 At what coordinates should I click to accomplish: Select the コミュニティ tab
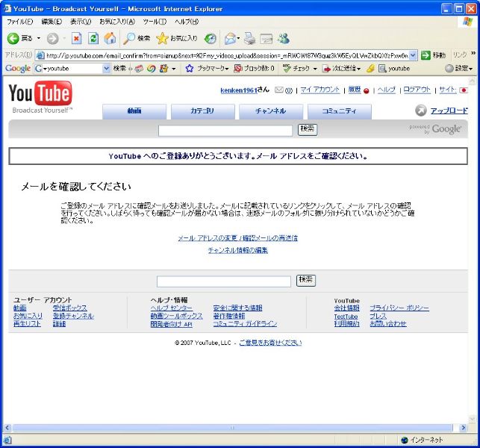pyautogui.click(x=339, y=111)
